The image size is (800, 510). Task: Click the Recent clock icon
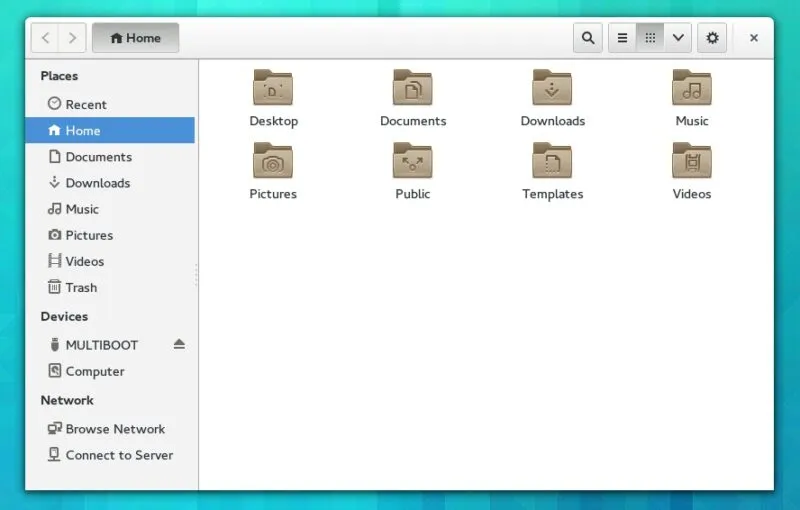54,104
